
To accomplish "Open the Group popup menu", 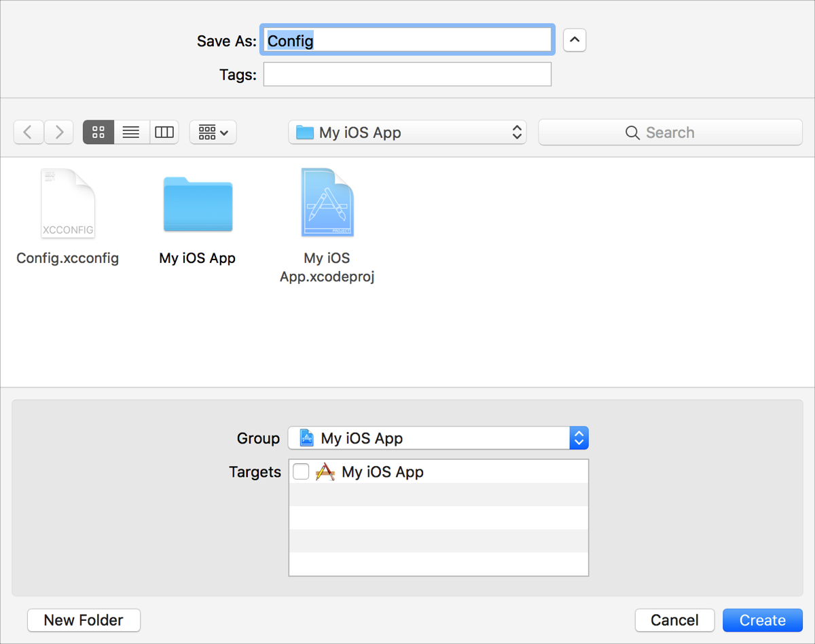I will (x=438, y=438).
